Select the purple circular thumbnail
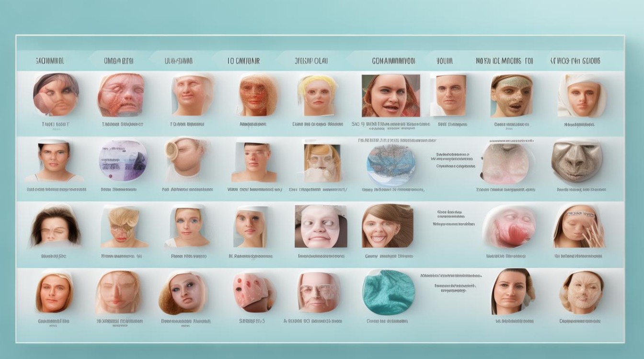 click(x=123, y=160)
